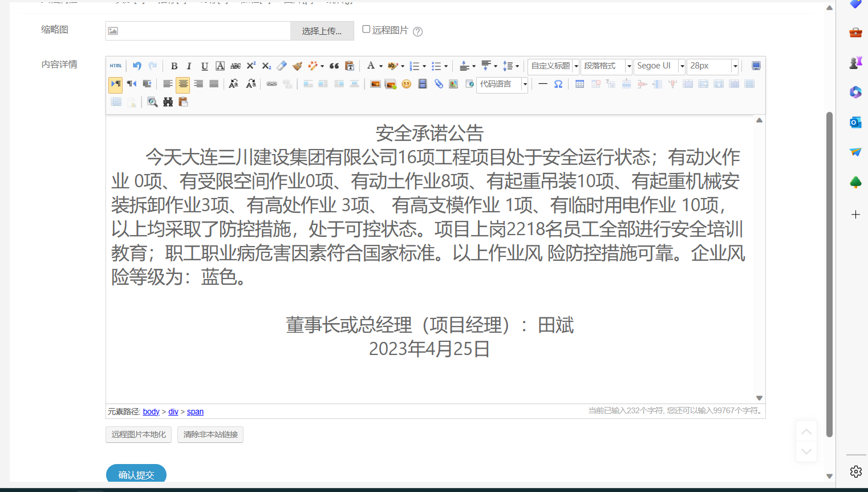Screen dimensions: 868x492
Task: Insert a single image
Action: tap(375, 84)
